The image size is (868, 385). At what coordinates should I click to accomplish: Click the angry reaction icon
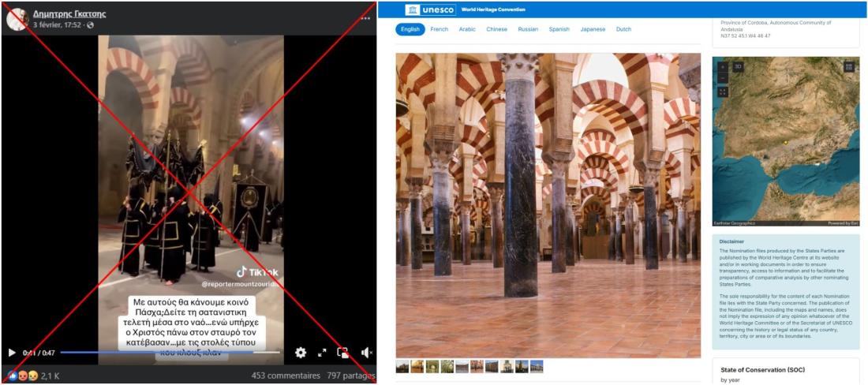coord(23,376)
